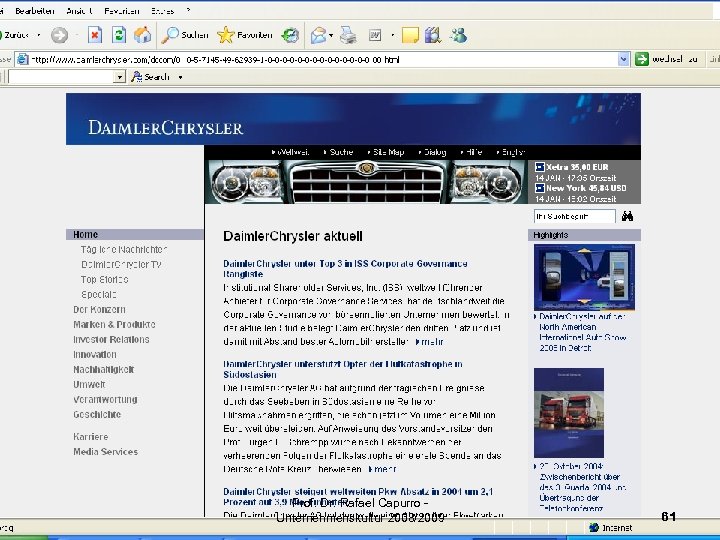This screenshot has width=720, height=540.
Task: Open Tägliche Nachrichten in the sidebar
Action: point(124,250)
